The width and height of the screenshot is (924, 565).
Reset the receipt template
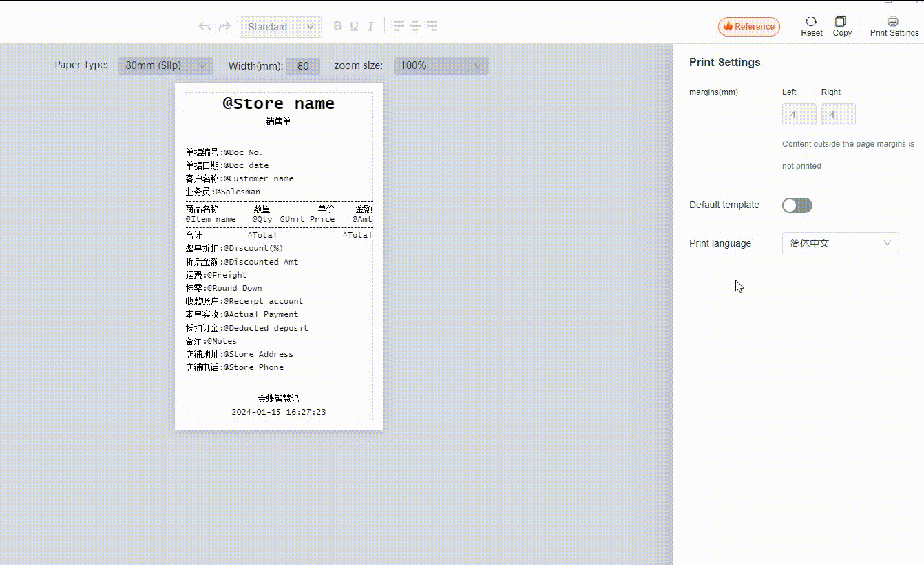coord(811,26)
